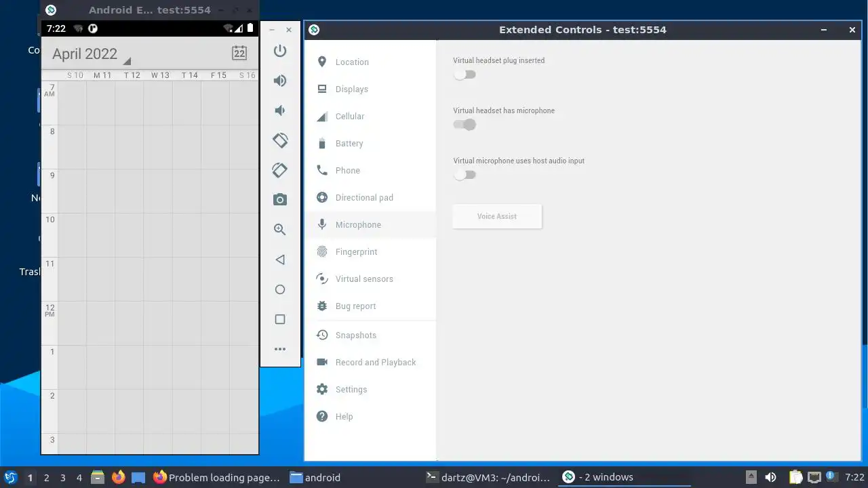The image size is (868, 488).
Task: Open system volume speaker in tray
Action: (770, 477)
